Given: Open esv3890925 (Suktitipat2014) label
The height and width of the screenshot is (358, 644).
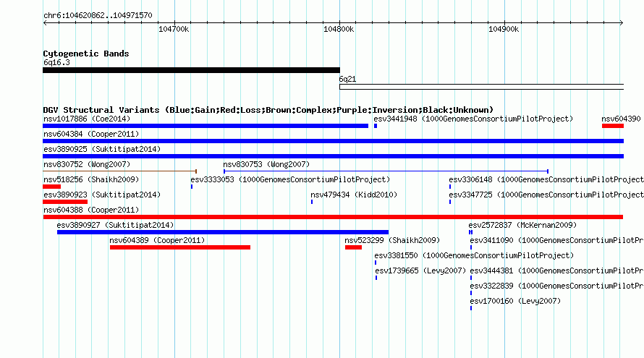Looking at the screenshot, I should (x=102, y=149).
